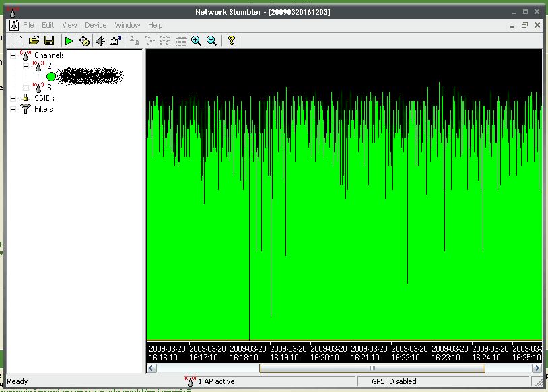Open Options via the properties toolbar icon
This screenshot has width=548, height=392.
(x=115, y=41)
